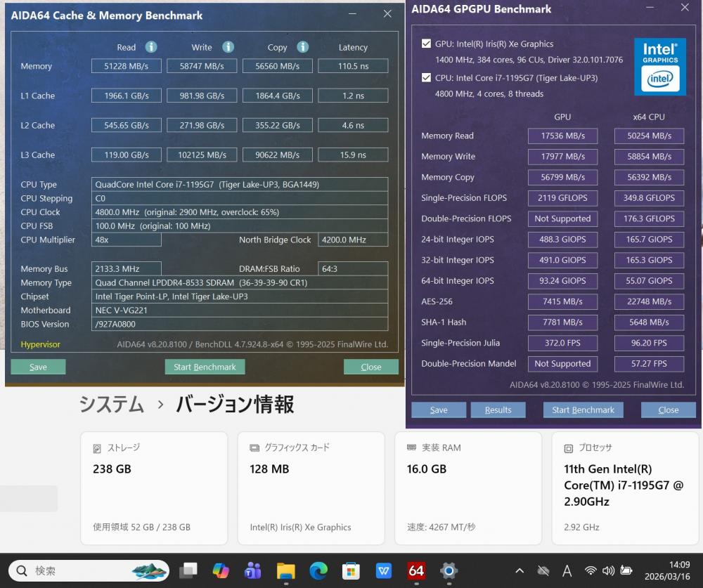Click the Write info icon
Screen dimensions: 703x588
[228, 47]
